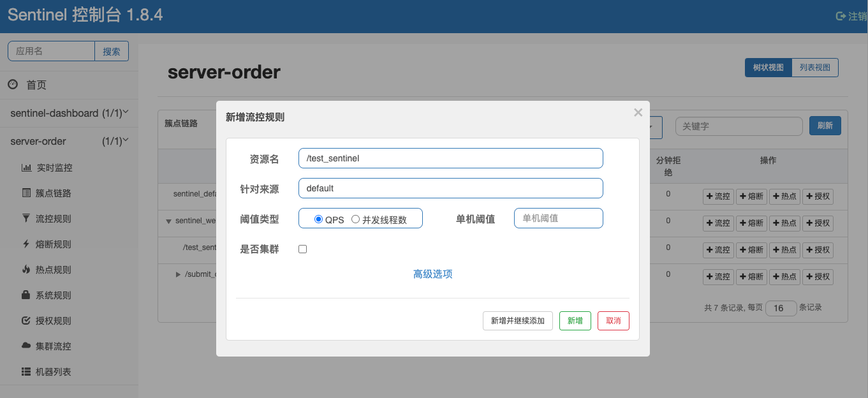Select QPS threshold type
The width and height of the screenshot is (868, 398).
[319, 219]
